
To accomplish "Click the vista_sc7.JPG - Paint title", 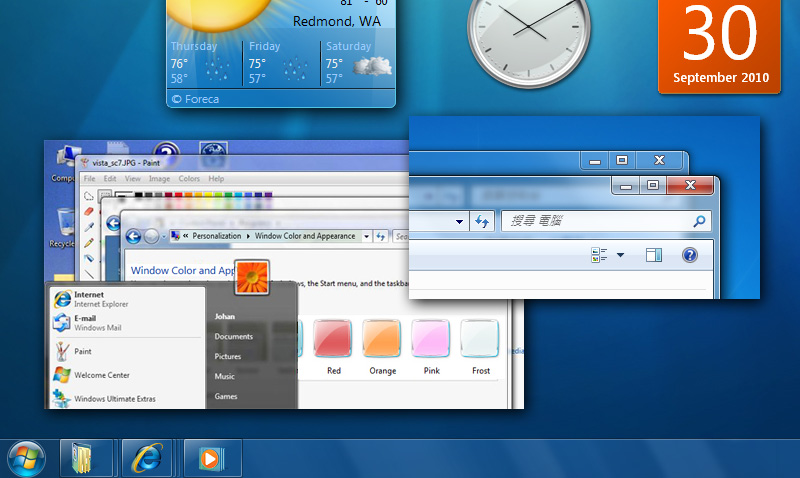I will click(126, 163).
